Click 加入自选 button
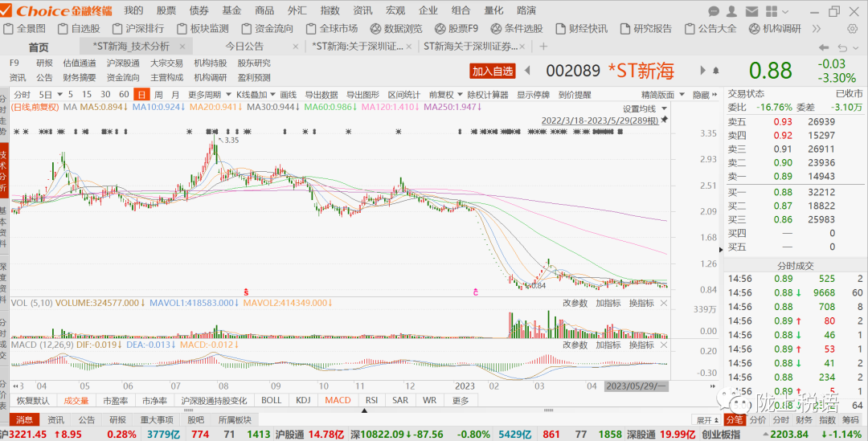868x441 pixels. 493,71
